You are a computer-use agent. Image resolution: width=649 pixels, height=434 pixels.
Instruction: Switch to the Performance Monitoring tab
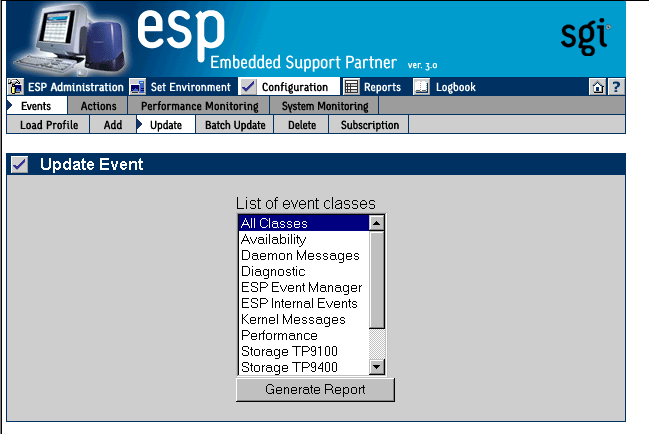click(200, 106)
